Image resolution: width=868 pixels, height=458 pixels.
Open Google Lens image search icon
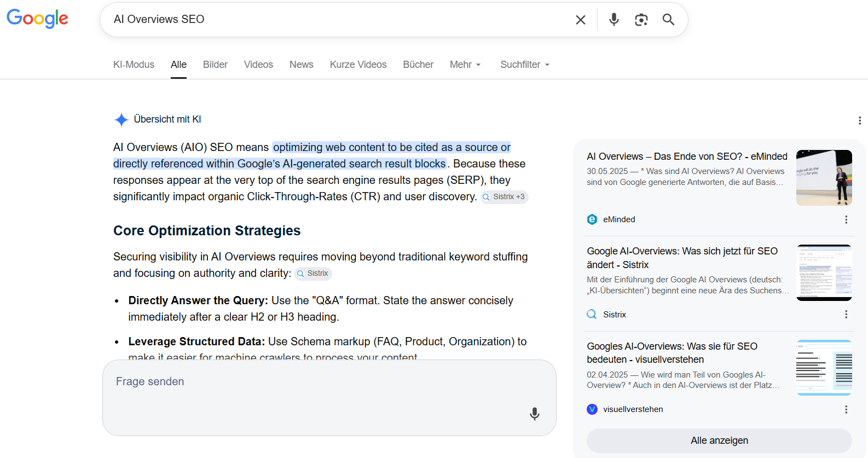click(x=641, y=20)
